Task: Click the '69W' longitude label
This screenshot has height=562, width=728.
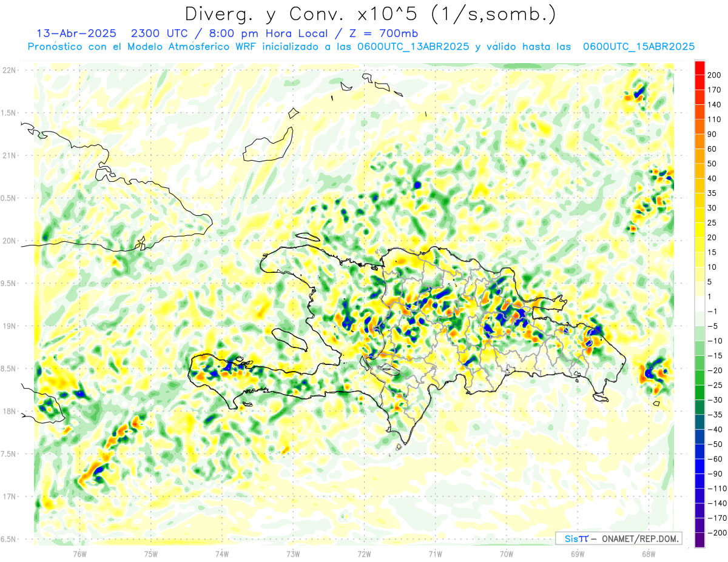Action: tap(578, 554)
